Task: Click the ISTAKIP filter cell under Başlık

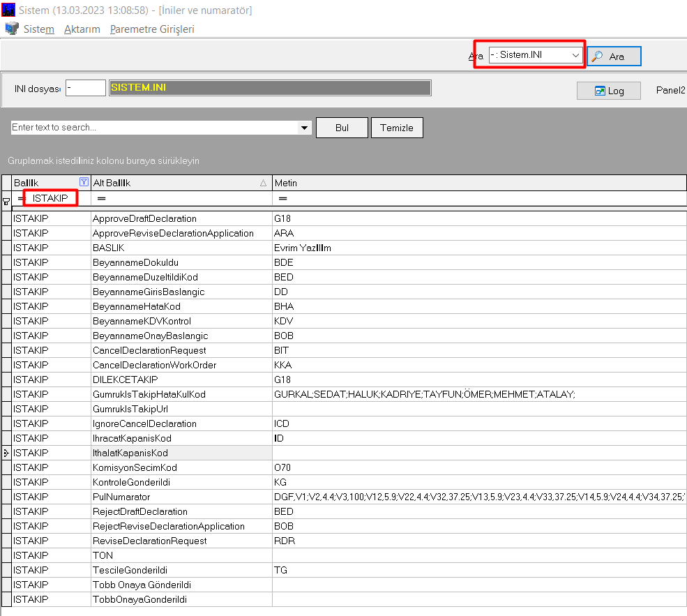Action: click(x=50, y=198)
